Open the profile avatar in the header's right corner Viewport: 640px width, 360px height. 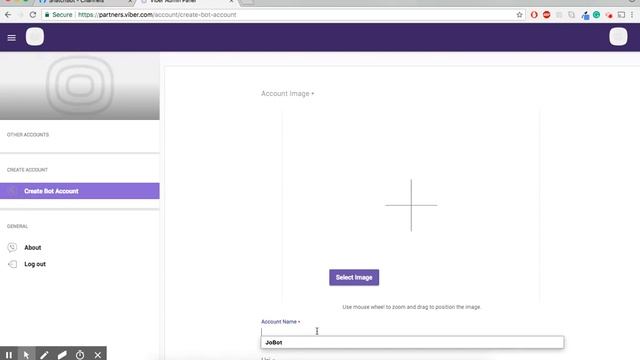(x=618, y=37)
